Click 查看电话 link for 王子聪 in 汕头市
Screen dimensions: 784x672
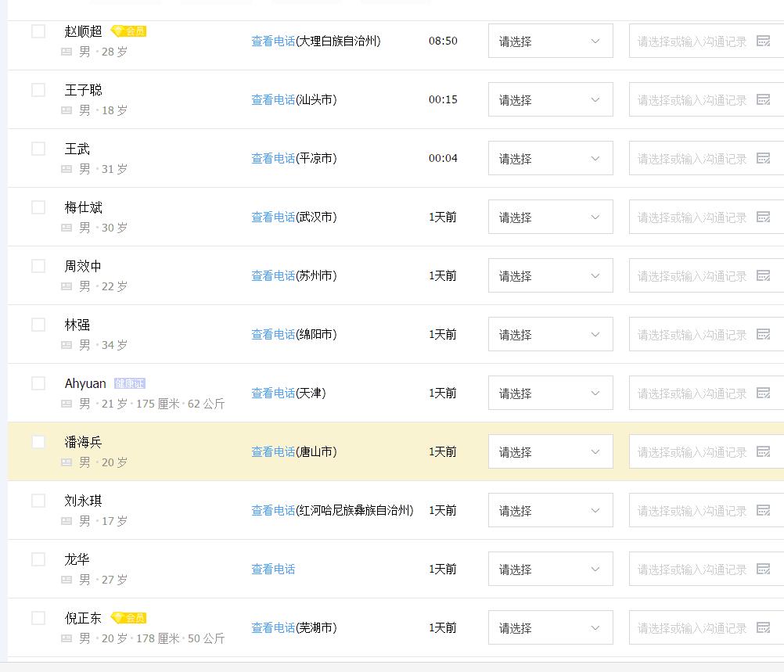(273, 99)
